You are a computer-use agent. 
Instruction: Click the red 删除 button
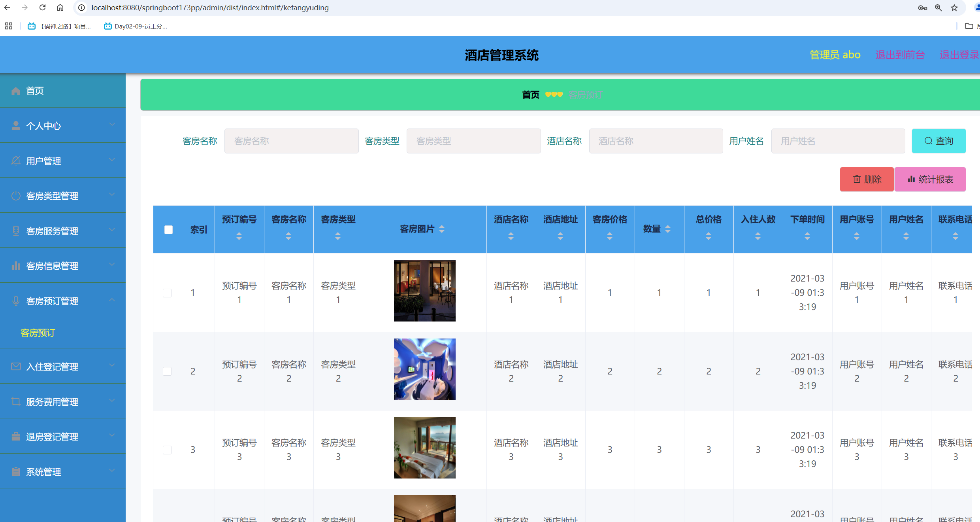pyautogui.click(x=867, y=179)
